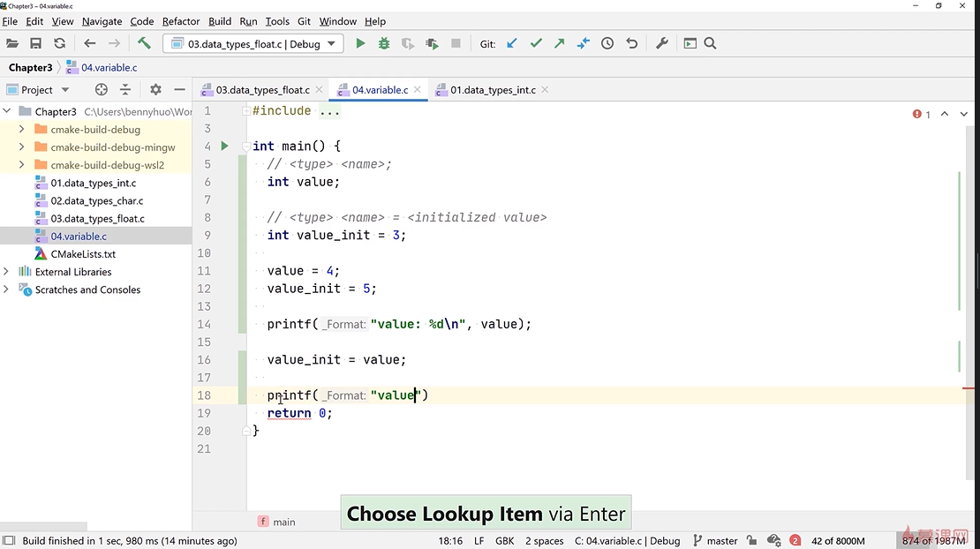Run the program with green play button

pos(360,44)
